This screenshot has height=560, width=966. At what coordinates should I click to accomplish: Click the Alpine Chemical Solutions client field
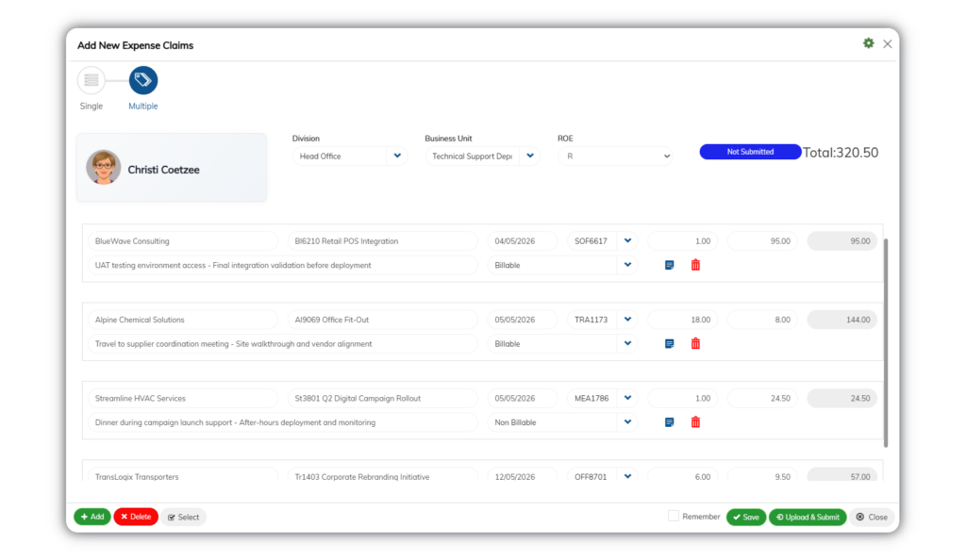183,320
